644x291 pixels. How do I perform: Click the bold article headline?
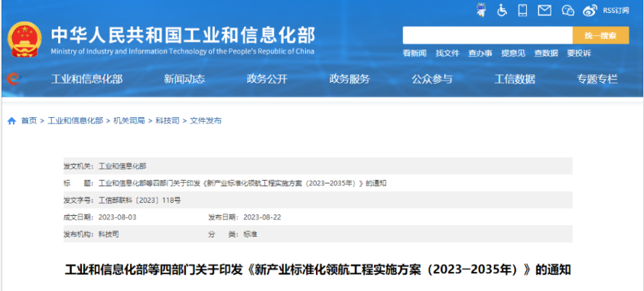point(318,270)
